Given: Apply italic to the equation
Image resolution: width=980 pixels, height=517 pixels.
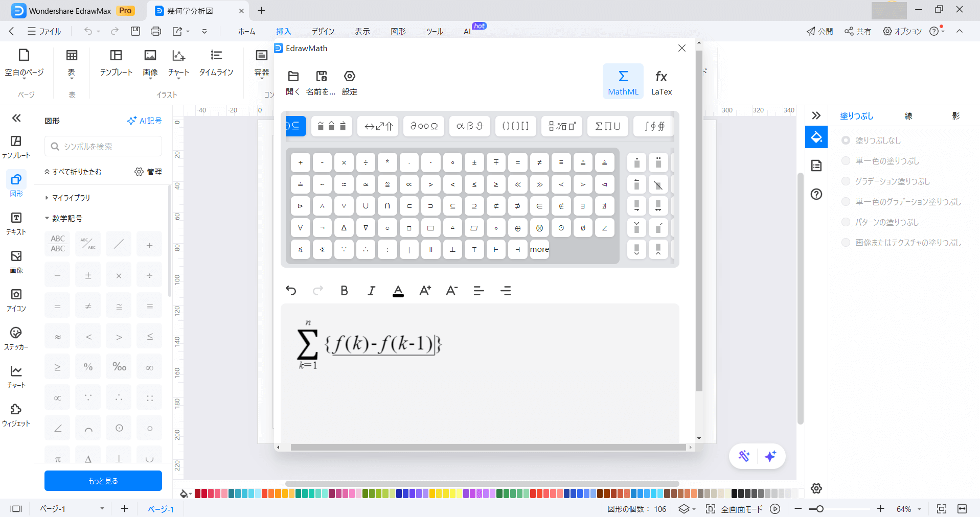Looking at the screenshot, I should 371,291.
